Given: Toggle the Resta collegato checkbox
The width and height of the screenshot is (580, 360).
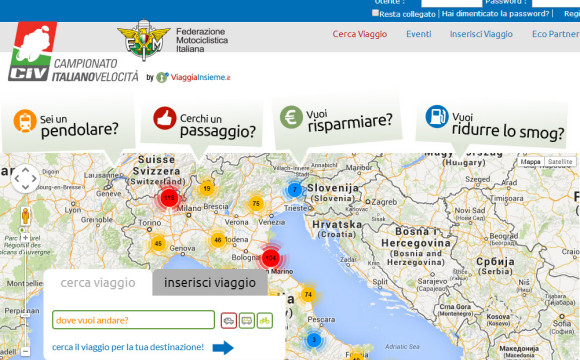Looking at the screenshot, I should pyautogui.click(x=375, y=13).
